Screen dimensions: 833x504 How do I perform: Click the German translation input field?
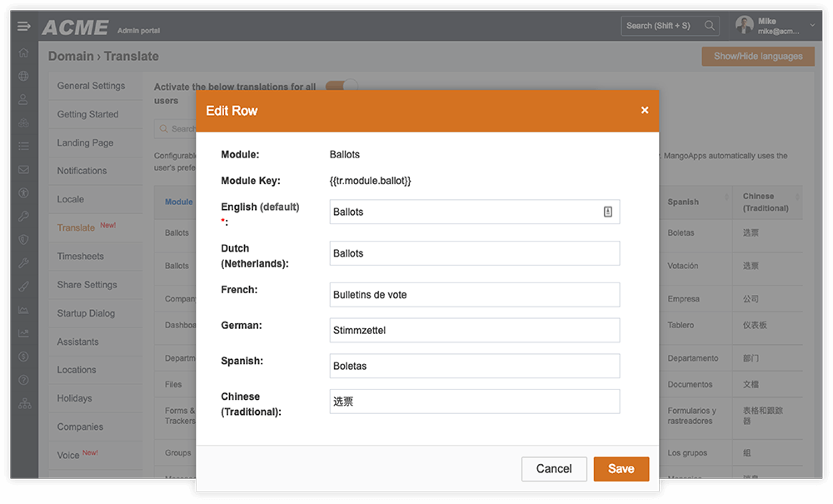474,330
